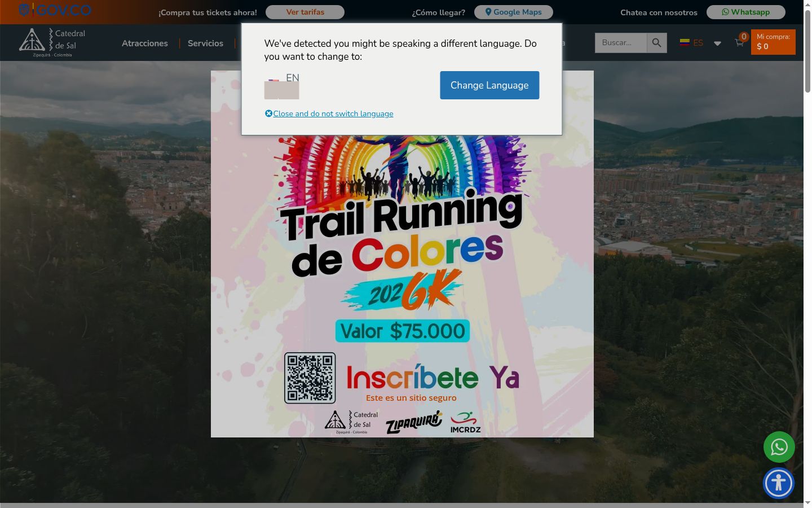
Task: Open Google Maps directions button
Action: pos(514,12)
